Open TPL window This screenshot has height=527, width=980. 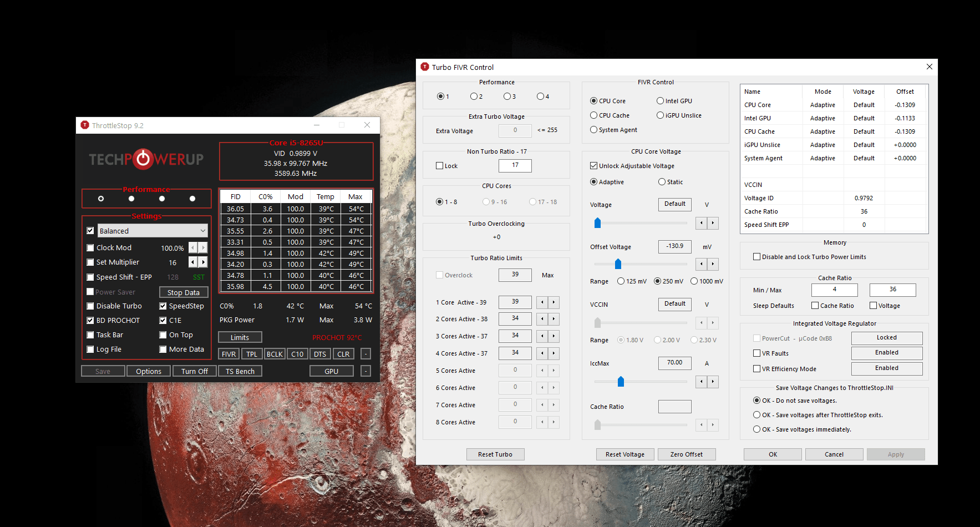tap(252, 354)
